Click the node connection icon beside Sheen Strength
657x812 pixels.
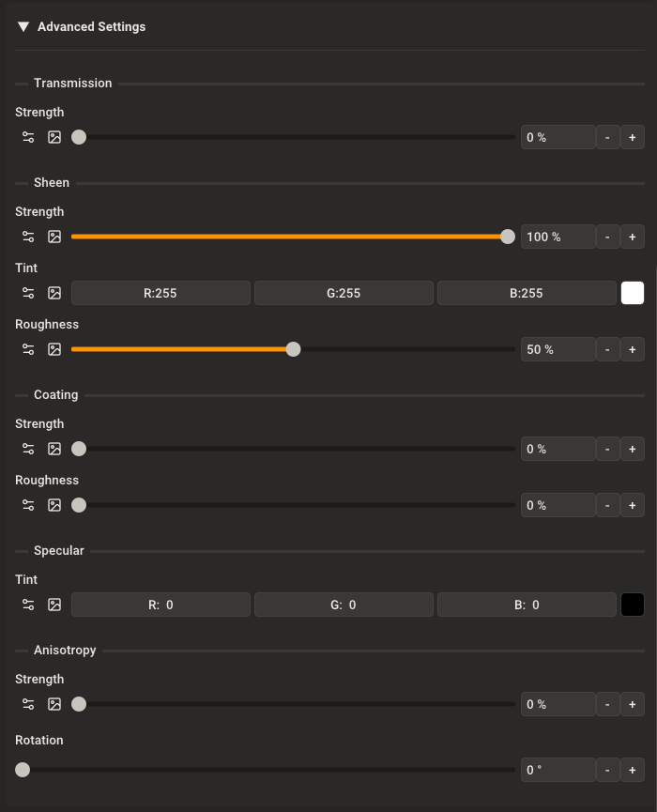pyautogui.click(x=28, y=237)
